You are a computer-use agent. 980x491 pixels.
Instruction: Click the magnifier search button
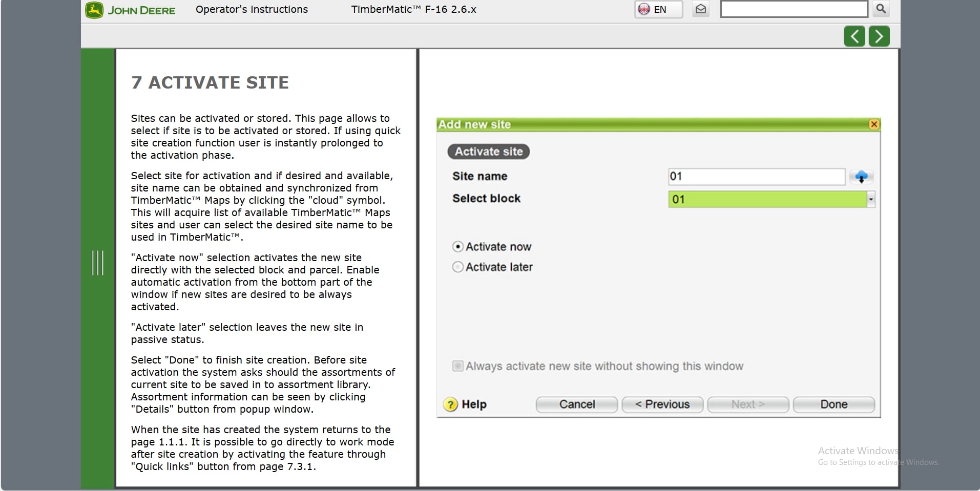881,9
